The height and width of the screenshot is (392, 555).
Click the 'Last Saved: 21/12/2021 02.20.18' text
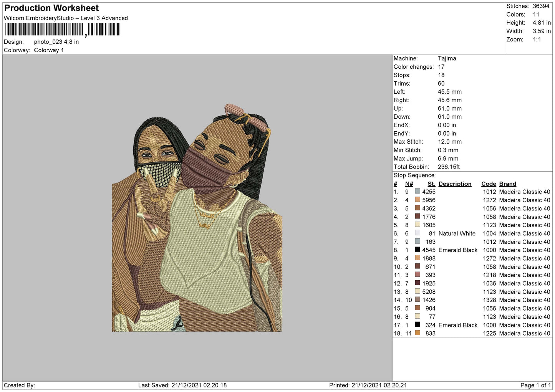[182, 385]
